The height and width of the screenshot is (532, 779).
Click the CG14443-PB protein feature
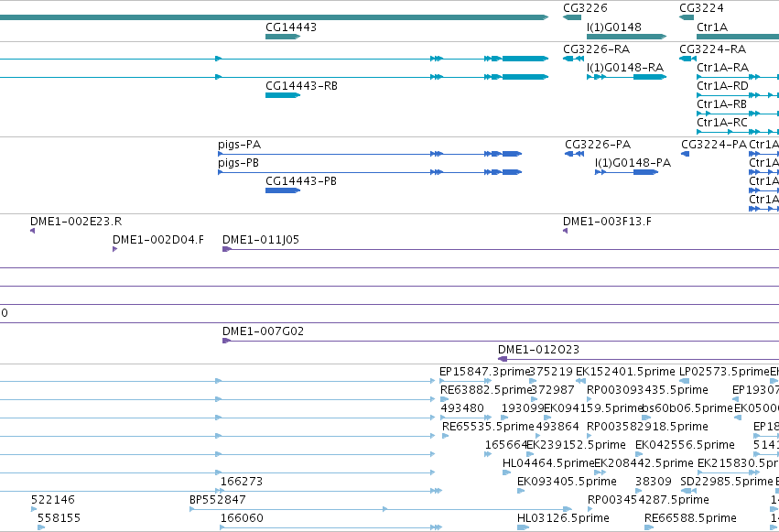click(283, 190)
